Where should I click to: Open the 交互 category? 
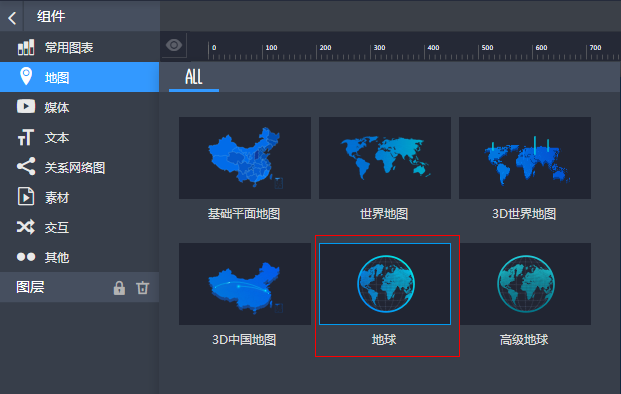coord(80,227)
